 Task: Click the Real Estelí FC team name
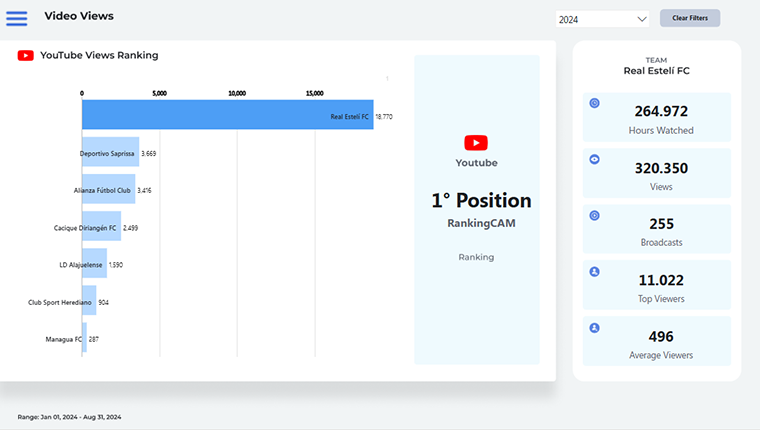656,71
